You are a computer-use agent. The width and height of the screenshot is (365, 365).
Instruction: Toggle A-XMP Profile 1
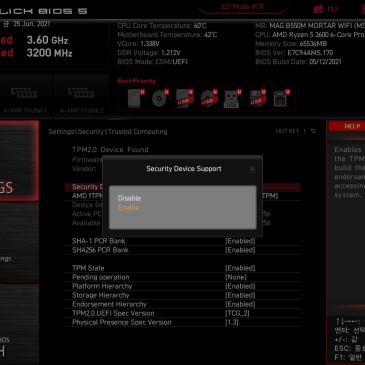(x=25, y=97)
